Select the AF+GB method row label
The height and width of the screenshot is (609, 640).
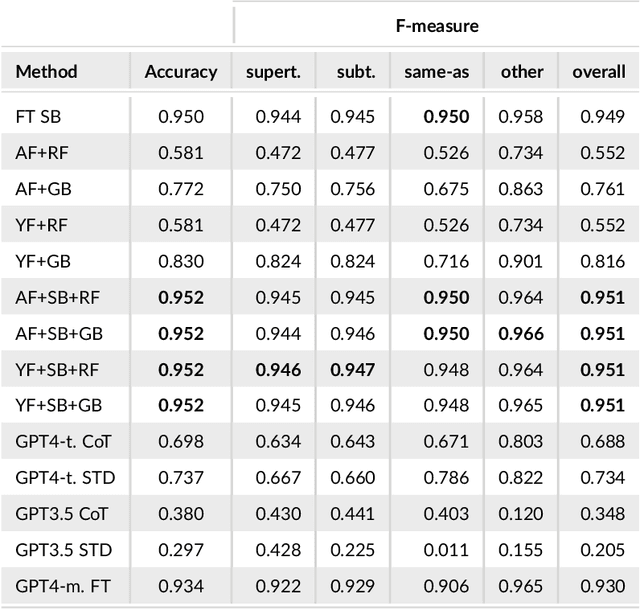(44, 189)
